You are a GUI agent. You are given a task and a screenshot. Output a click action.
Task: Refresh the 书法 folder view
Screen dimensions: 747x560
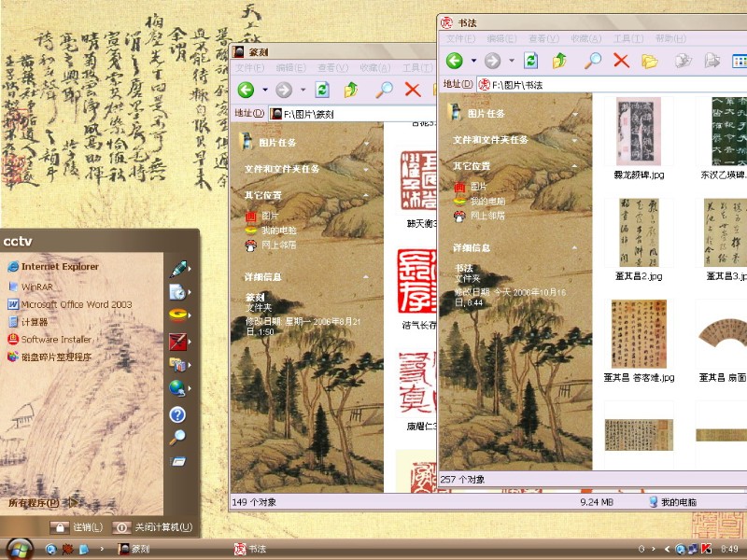pyautogui.click(x=530, y=61)
